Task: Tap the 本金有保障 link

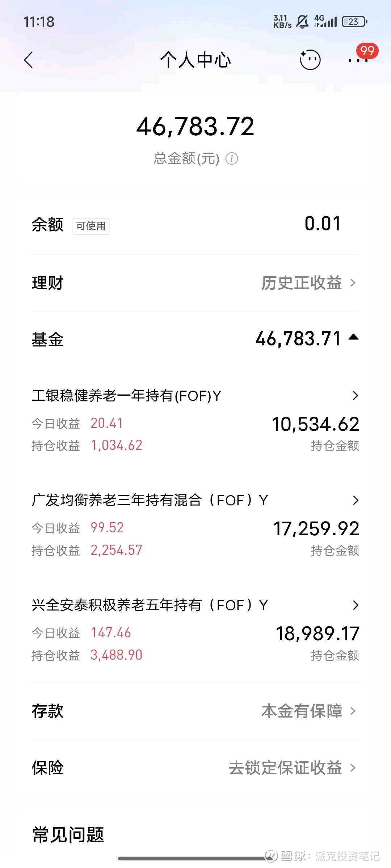Action: (x=302, y=711)
